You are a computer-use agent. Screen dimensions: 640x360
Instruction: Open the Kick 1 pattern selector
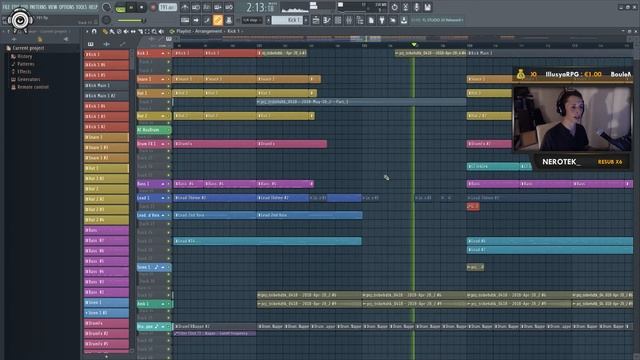tap(287, 20)
